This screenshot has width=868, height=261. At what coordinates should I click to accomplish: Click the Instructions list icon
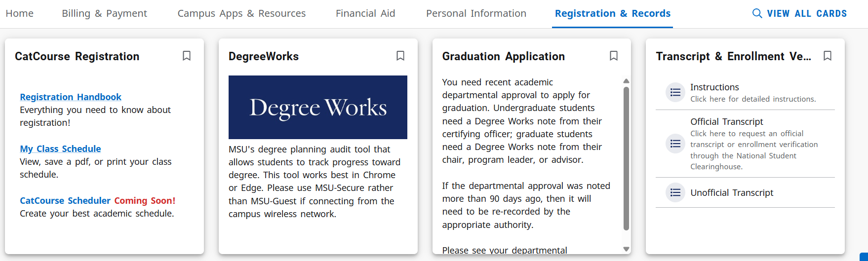click(x=675, y=92)
